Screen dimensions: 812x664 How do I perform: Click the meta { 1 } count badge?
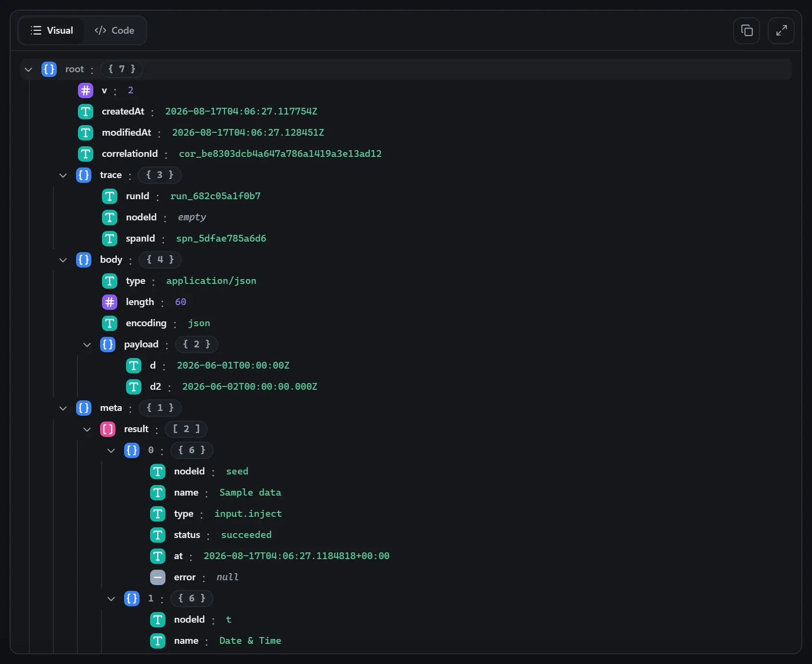click(x=160, y=408)
